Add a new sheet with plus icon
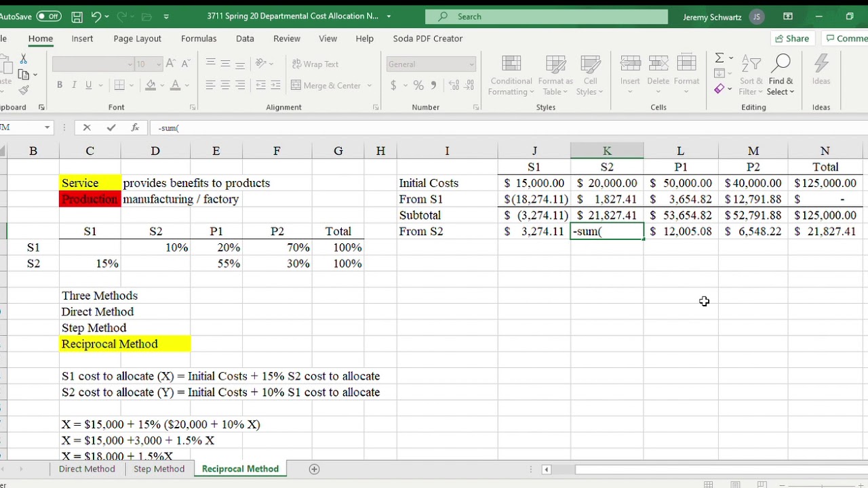The width and height of the screenshot is (868, 488). (x=314, y=469)
